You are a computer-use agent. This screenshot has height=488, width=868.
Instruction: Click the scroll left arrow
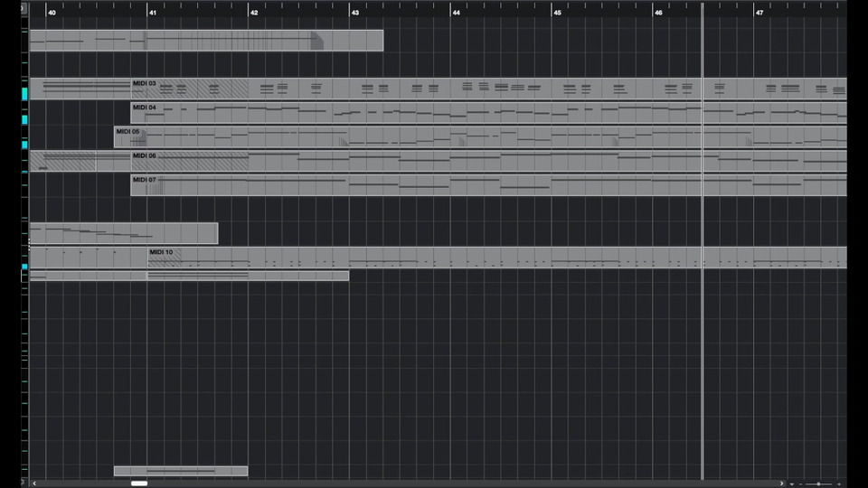click(34, 483)
